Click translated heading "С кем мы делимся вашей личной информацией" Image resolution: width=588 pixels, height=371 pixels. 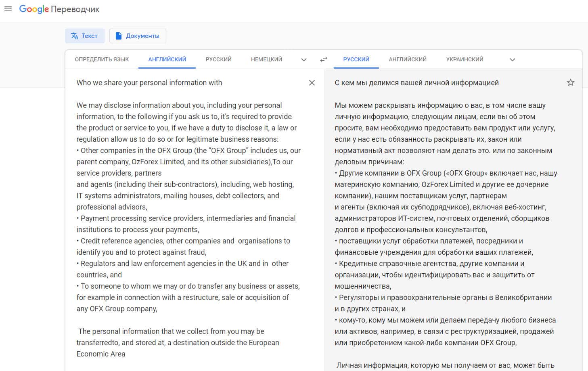[x=417, y=83]
